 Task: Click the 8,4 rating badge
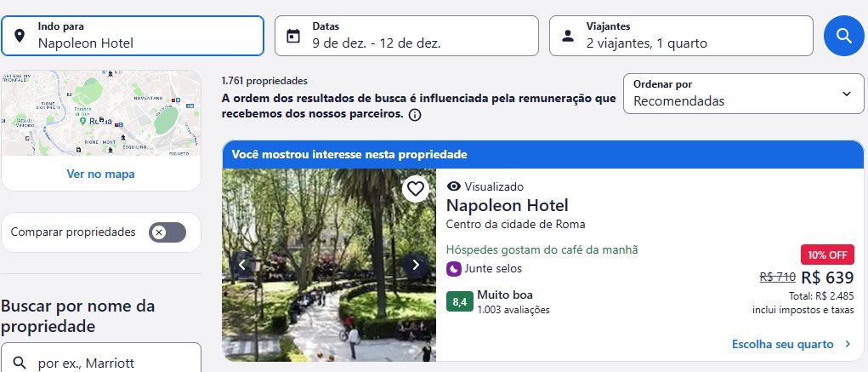coord(459,302)
